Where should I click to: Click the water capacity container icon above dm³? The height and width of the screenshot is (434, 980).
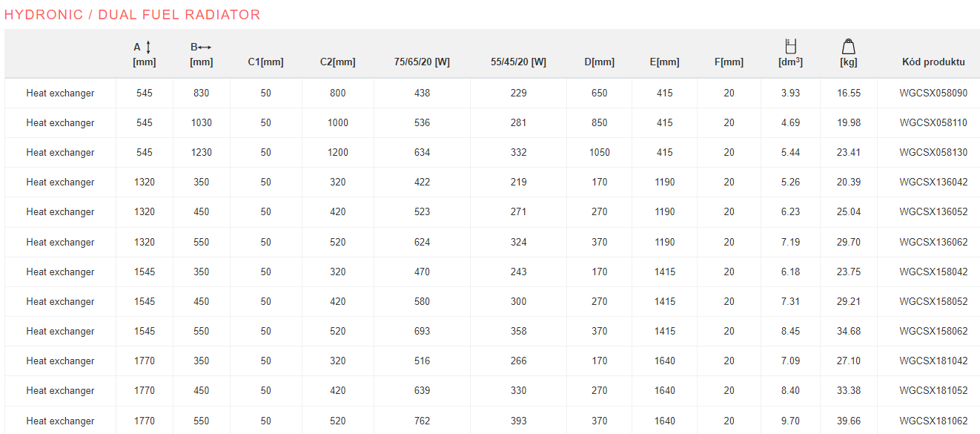[790, 46]
